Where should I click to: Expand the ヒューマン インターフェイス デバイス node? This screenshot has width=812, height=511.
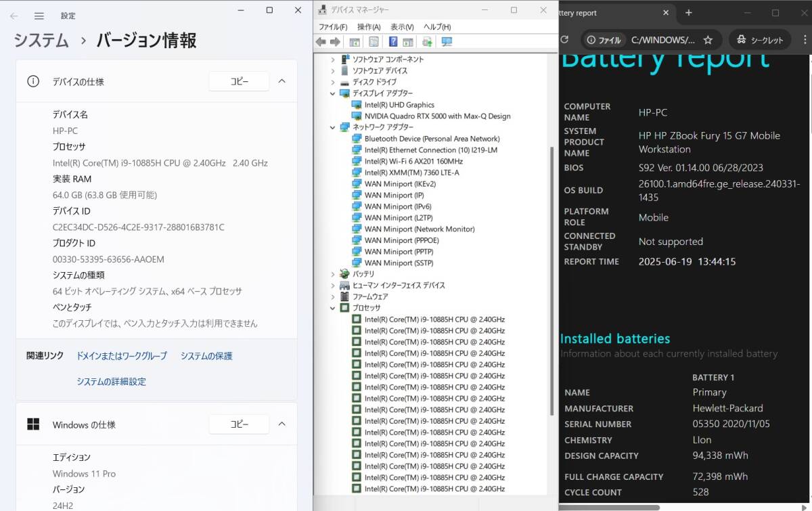point(333,286)
